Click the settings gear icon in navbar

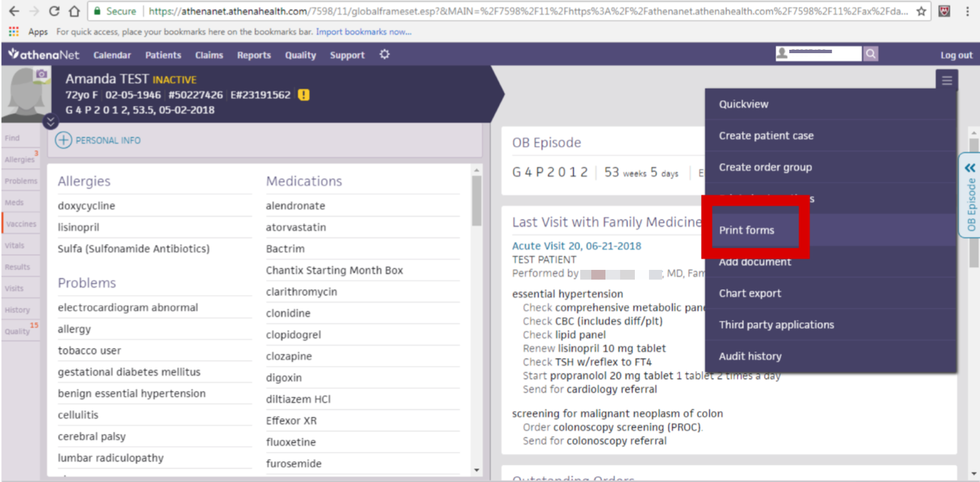pos(385,54)
